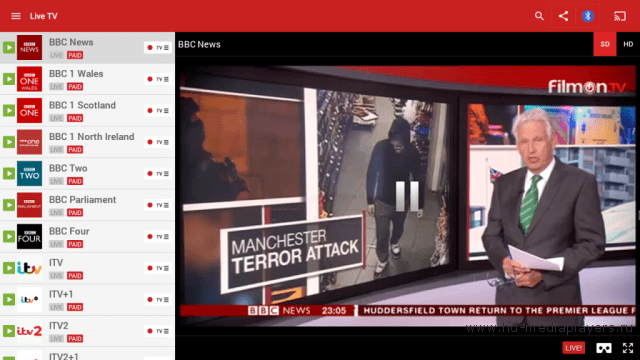Switch video to fullscreen mode
This screenshot has width=640, height=360.
point(628,348)
